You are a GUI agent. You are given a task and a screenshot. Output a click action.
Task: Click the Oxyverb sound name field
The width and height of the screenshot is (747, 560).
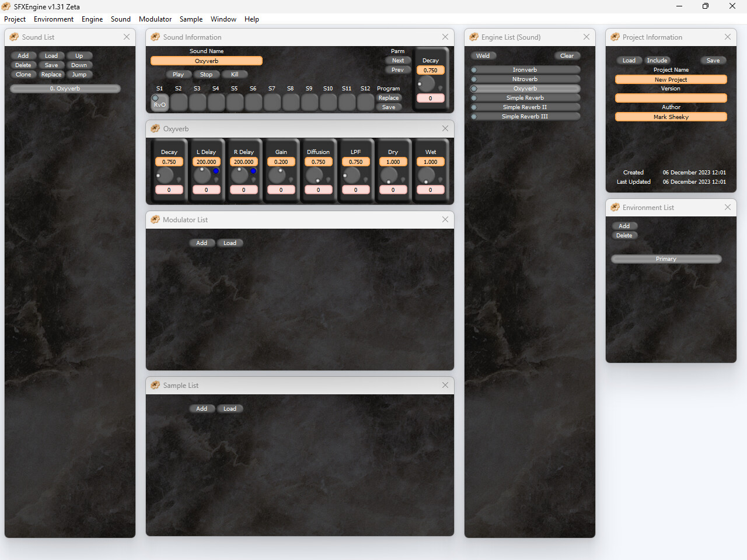click(x=207, y=60)
